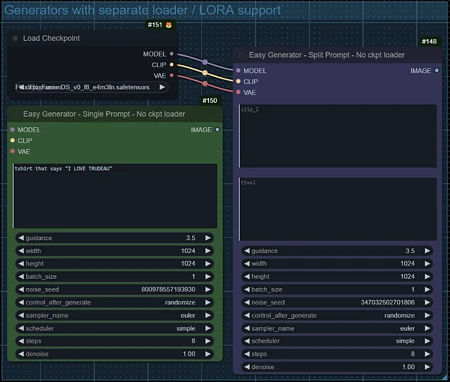Click the fox badge icon next to #151
Screen dimensions: 450x382
169,25
